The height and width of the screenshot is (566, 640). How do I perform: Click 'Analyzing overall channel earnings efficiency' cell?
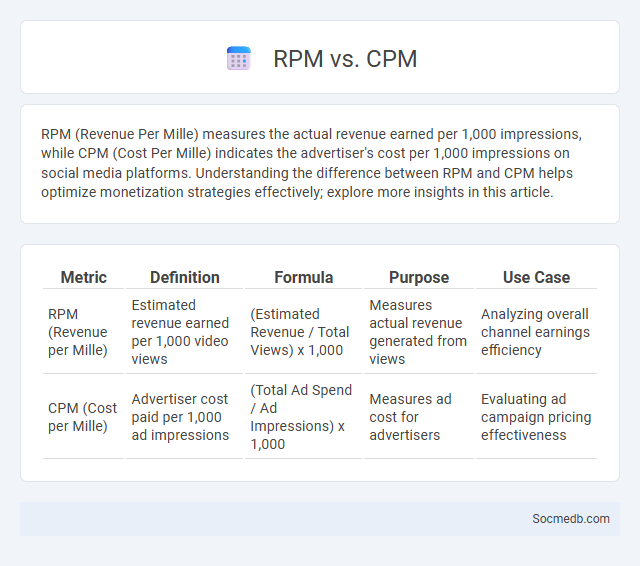[x=535, y=332]
